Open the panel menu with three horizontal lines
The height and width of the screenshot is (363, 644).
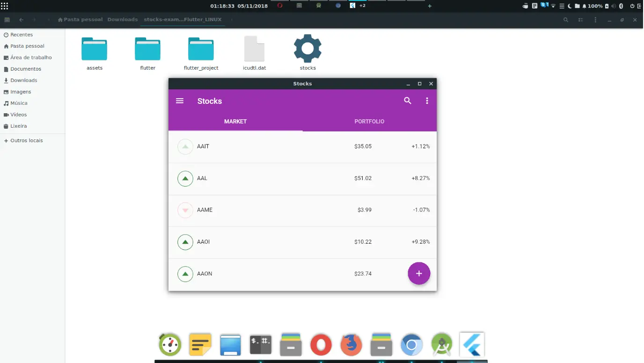[x=562, y=6]
